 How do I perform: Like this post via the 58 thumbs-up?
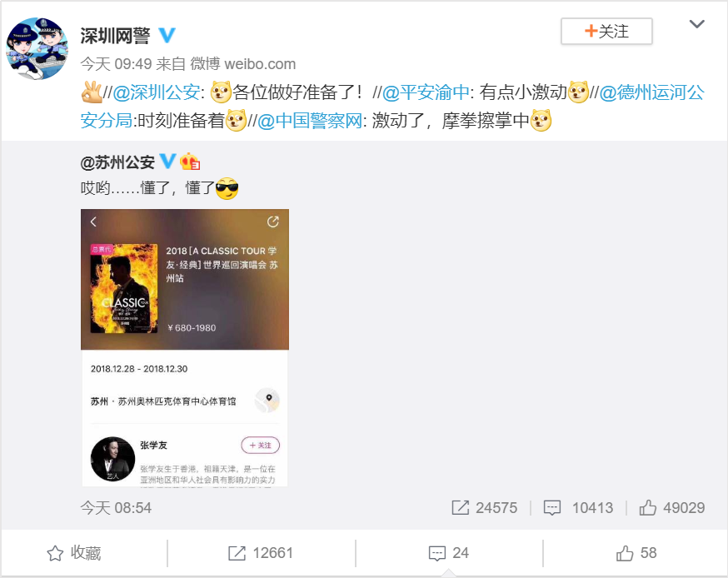[636, 553]
